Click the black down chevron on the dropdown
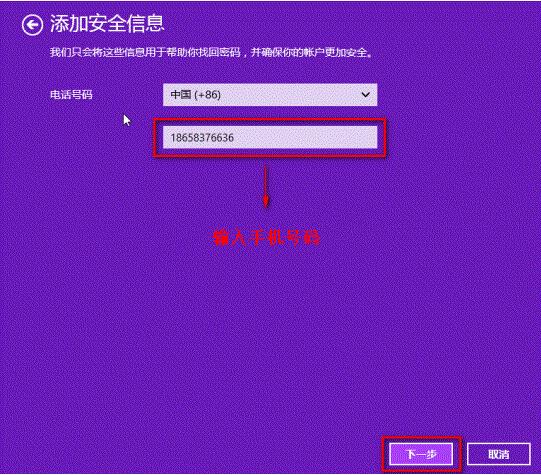 pos(366,94)
